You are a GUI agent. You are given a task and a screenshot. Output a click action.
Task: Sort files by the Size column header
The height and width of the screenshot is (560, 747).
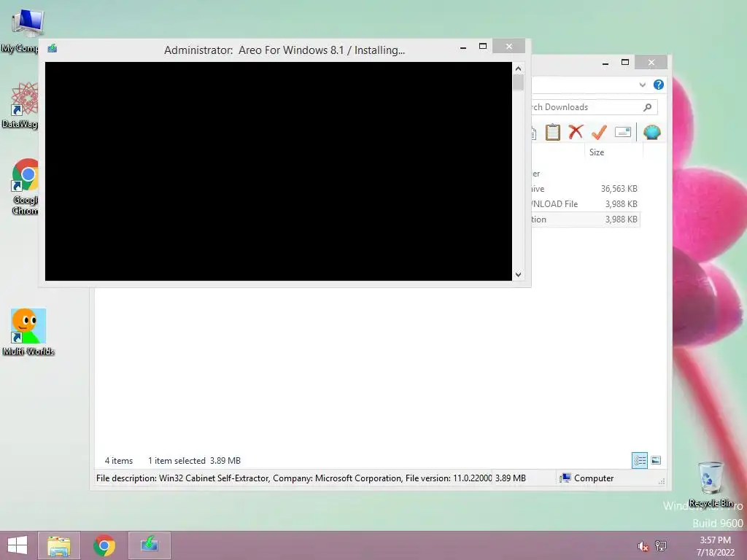(613, 152)
